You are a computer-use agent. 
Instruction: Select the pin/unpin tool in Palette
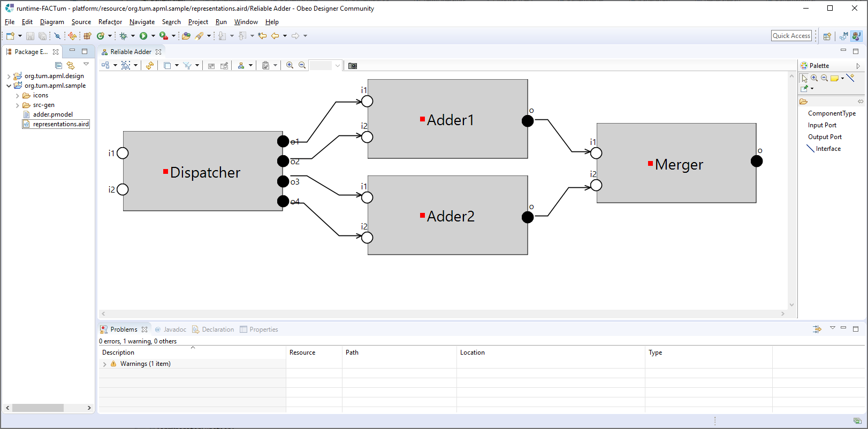click(x=804, y=88)
